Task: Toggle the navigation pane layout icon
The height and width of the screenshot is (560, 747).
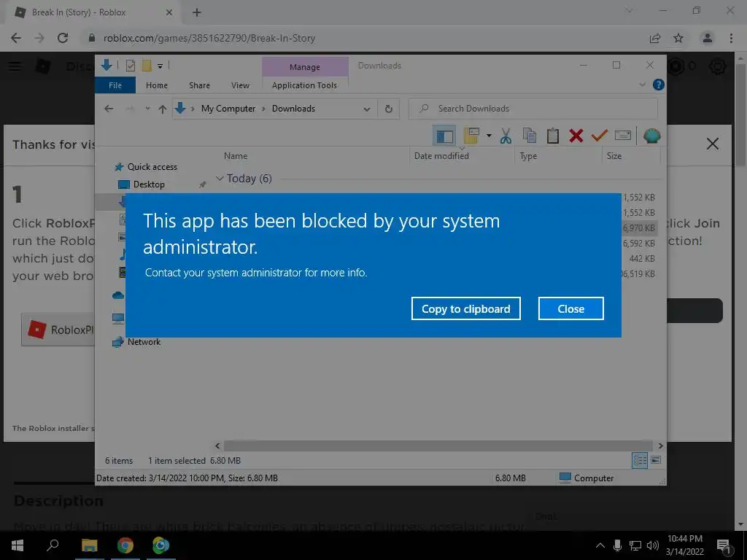Action: click(444, 136)
